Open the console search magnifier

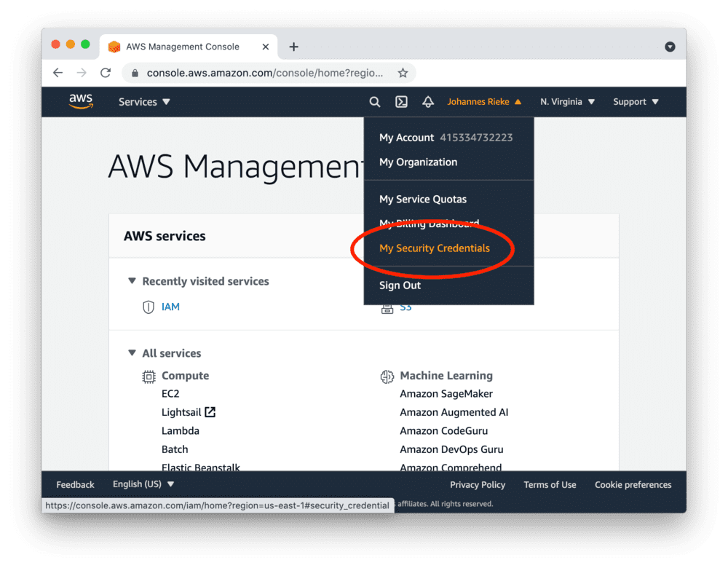374,102
